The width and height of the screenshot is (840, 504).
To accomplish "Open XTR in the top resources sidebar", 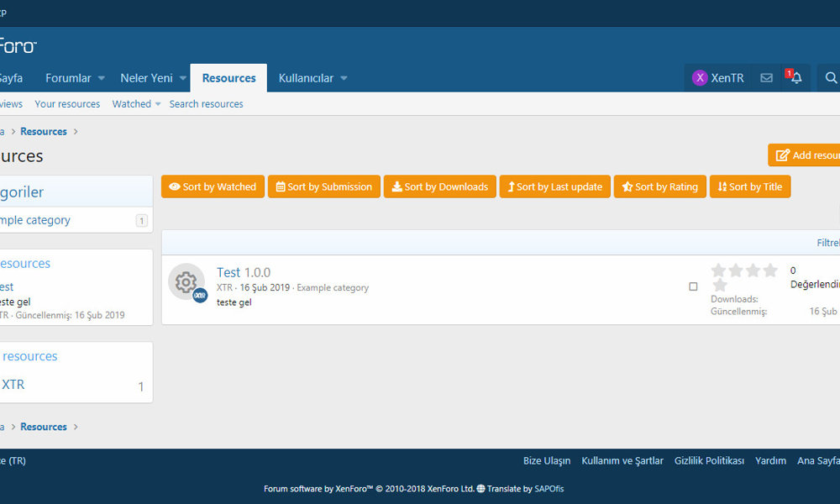I will pos(13,385).
